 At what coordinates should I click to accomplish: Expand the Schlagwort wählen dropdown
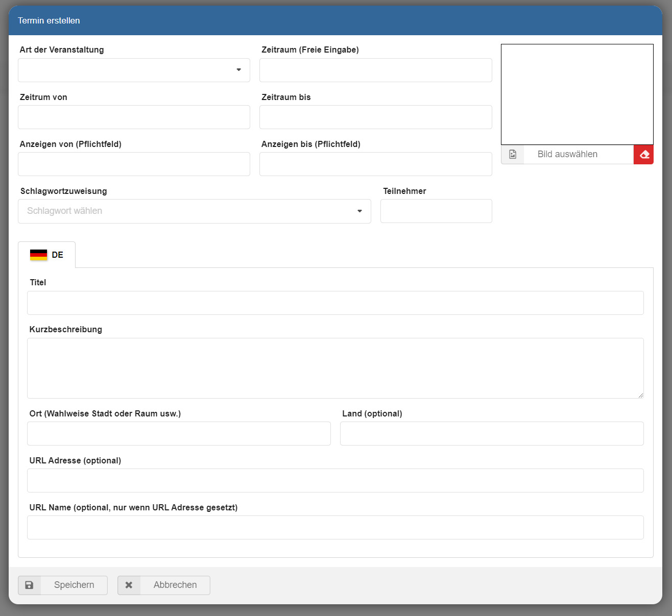[194, 211]
